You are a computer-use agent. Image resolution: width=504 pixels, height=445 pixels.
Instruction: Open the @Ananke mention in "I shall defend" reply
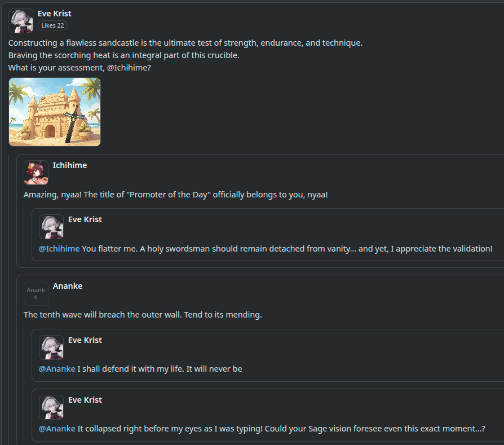(x=57, y=369)
